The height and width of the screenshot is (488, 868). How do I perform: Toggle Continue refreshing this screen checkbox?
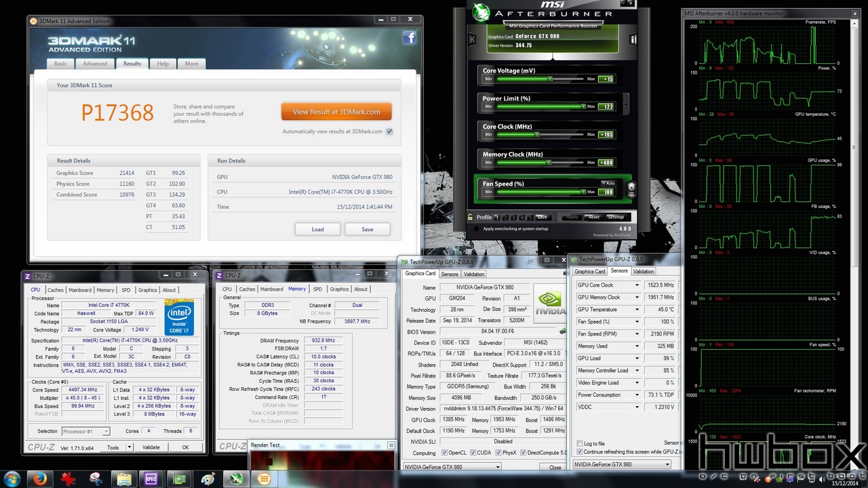(x=579, y=451)
